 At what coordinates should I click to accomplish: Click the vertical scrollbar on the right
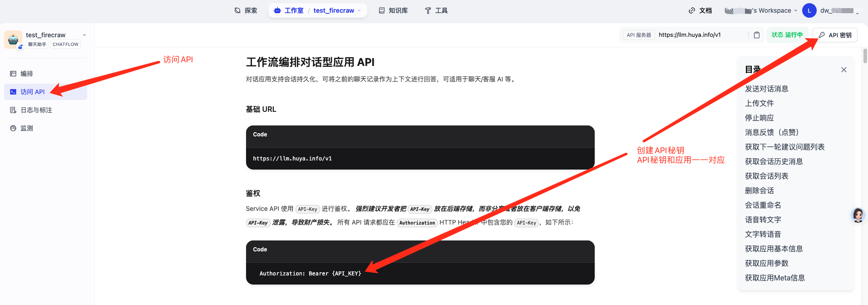tap(865, 56)
